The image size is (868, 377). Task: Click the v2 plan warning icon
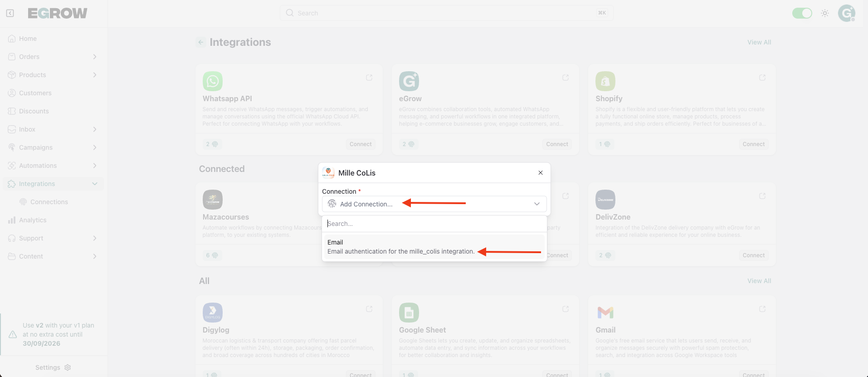tap(13, 334)
